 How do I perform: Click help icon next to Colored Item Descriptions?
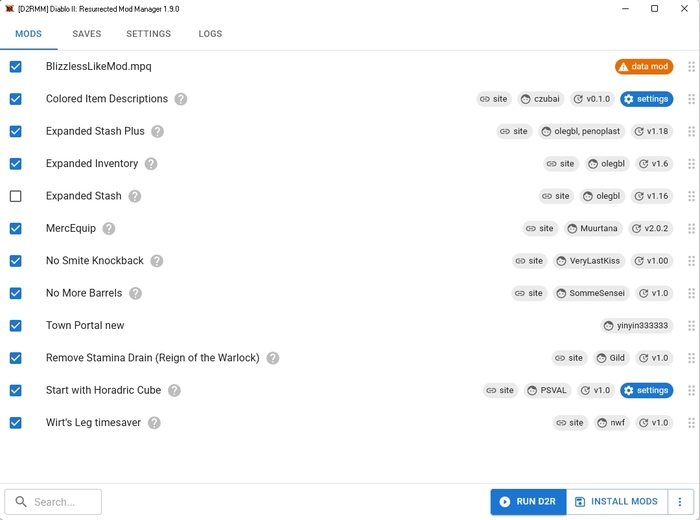[181, 99]
